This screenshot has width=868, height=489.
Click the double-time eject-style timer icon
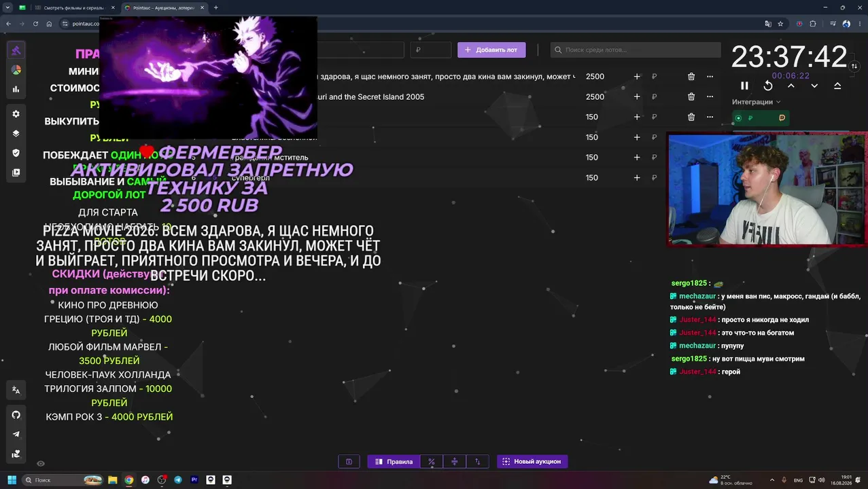click(x=837, y=86)
